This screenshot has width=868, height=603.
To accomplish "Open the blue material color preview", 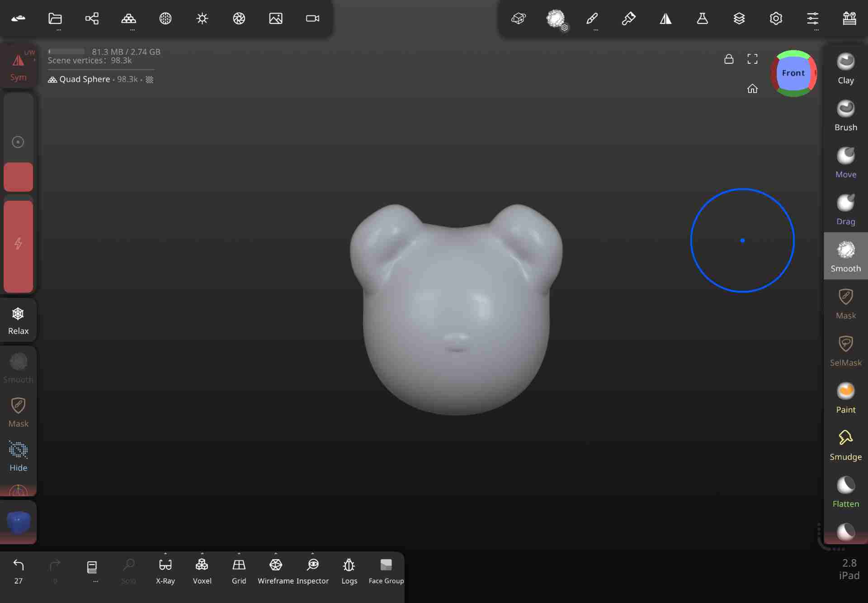I will coord(18,523).
